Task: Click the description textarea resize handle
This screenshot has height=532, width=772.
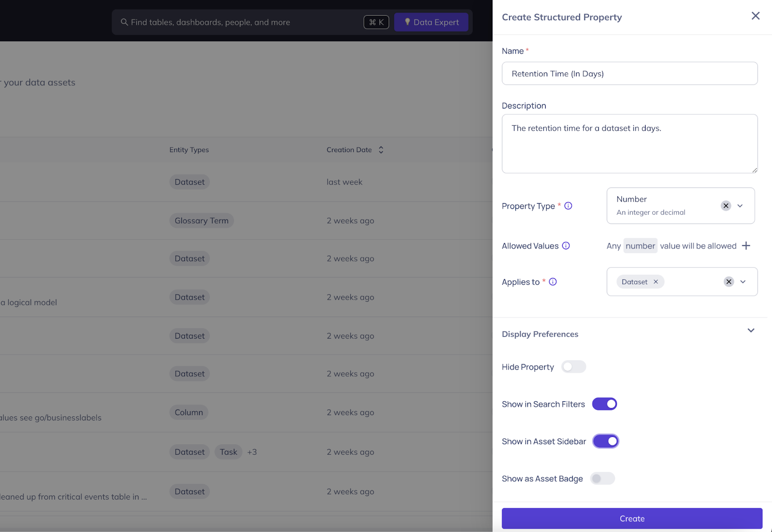Action: point(755,170)
